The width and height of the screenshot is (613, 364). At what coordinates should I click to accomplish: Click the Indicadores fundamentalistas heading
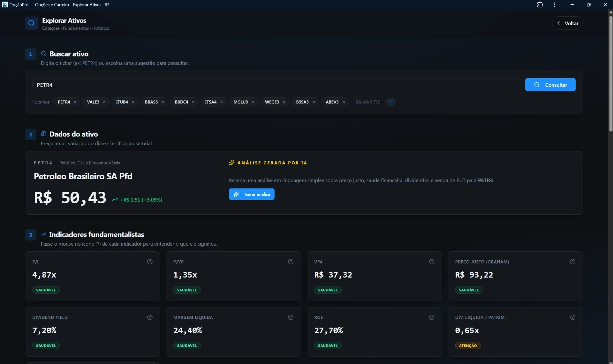tap(96, 235)
